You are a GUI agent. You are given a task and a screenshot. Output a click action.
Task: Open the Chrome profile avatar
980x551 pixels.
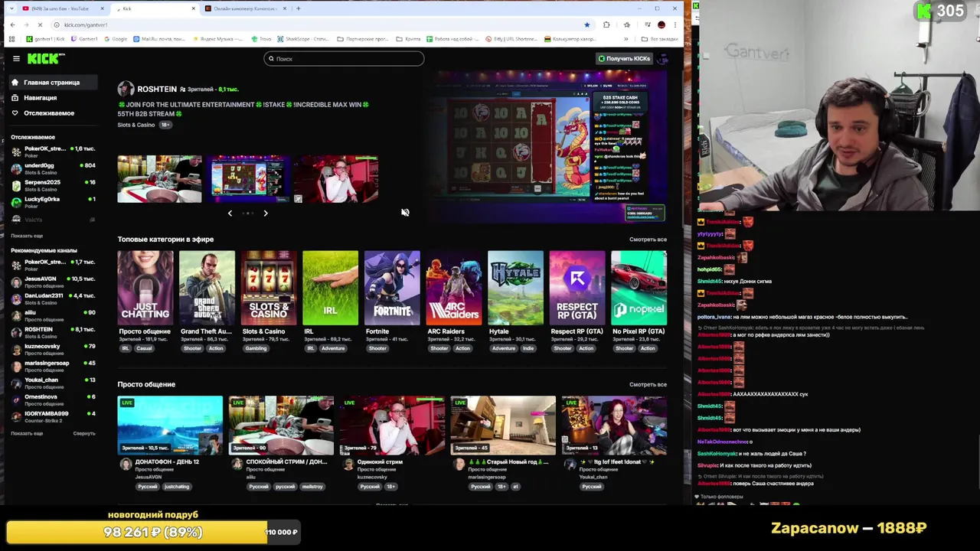coord(661,24)
